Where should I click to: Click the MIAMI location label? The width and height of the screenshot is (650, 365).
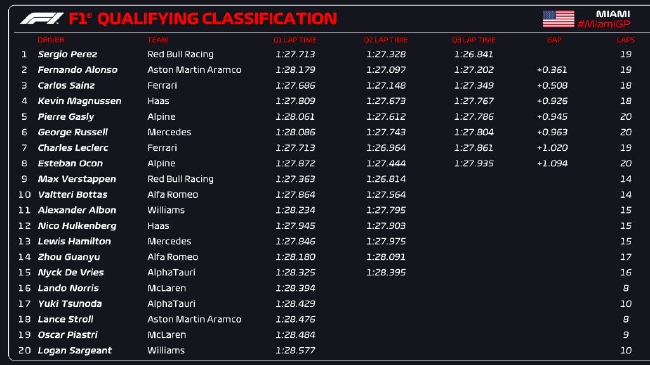[x=613, y=14]
